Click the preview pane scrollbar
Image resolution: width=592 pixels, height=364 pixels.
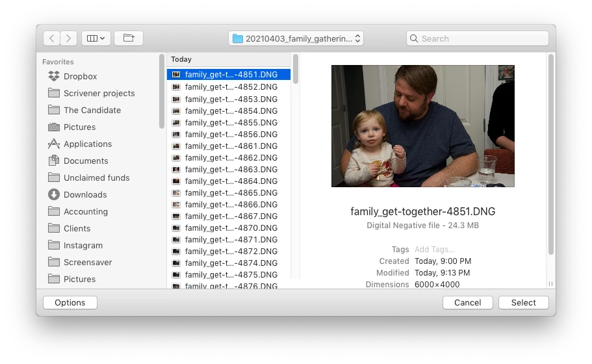(551, 154)
